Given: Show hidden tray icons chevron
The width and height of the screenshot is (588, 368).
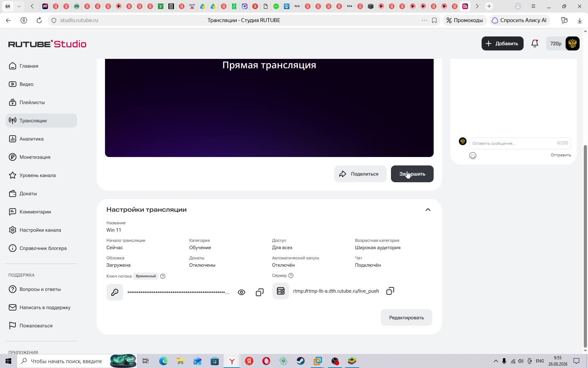Looking at the screenshot, I should pyautogui.click(x=496, y=361).
